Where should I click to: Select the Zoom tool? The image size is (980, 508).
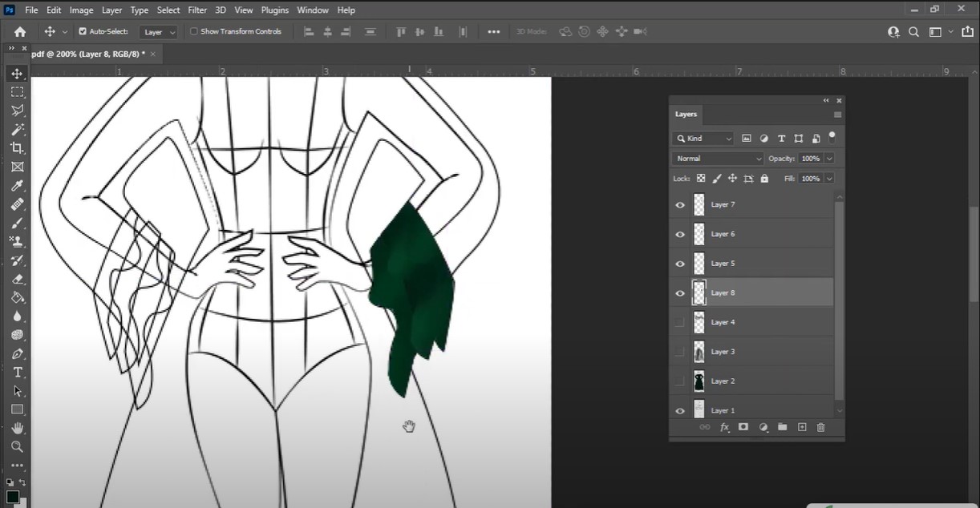[17, 446]
